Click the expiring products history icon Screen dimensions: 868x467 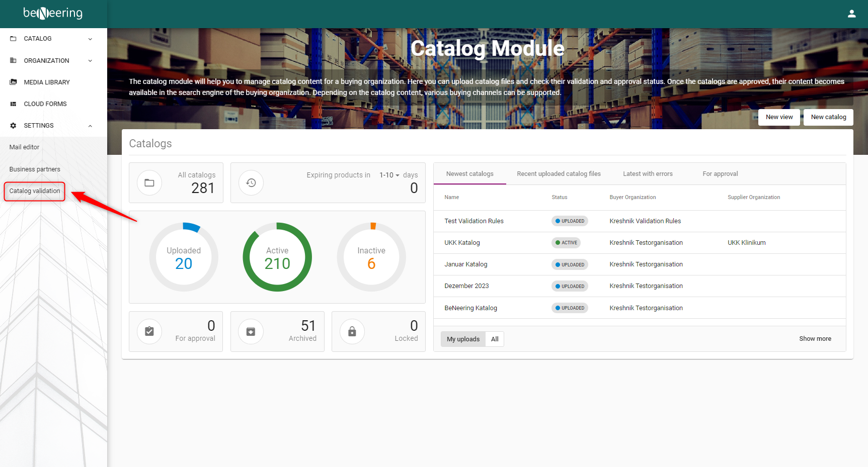click(x=251, y=182)
